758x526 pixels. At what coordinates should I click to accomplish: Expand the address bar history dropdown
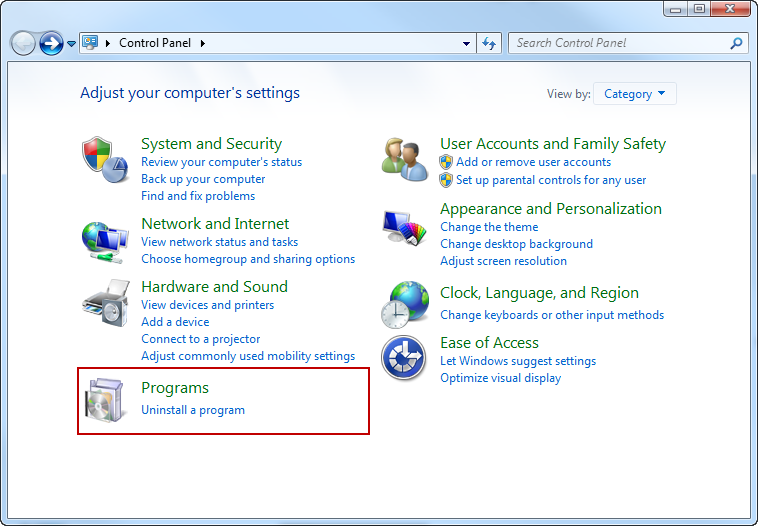pyautogui.click(x=466, y=44)
